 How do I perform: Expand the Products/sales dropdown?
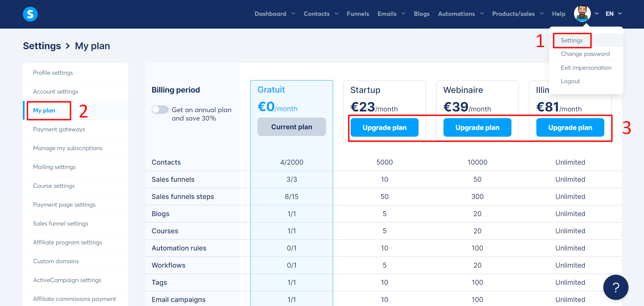click(x=517, y=14)
